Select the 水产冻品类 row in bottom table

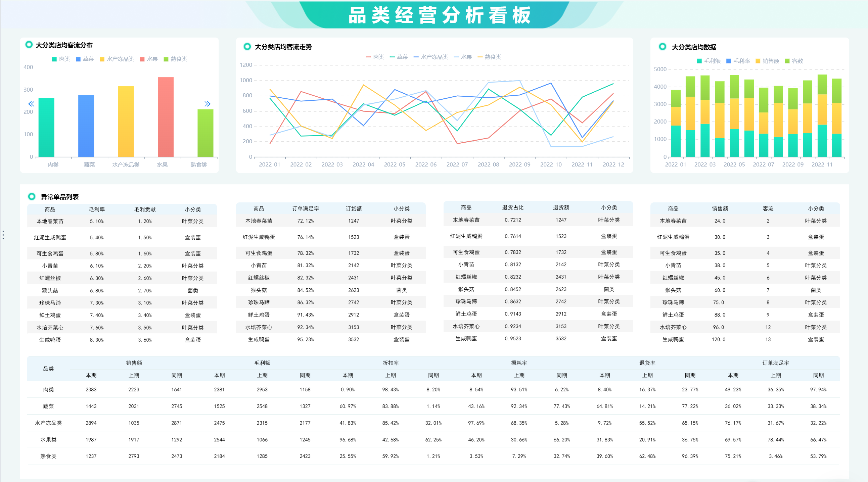click(48, 423)
